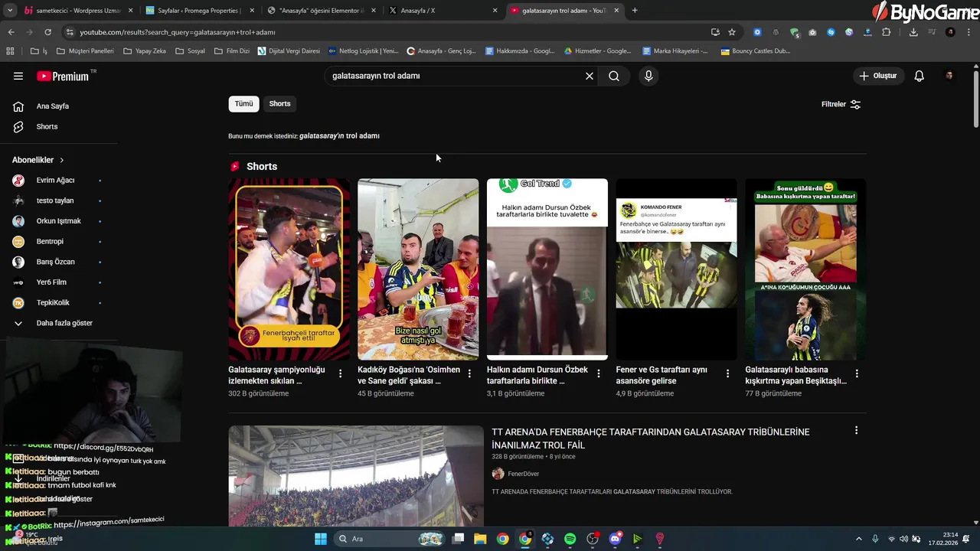Open the Yer6 Film subscription
980x551 pixels.
pos(51,282)
